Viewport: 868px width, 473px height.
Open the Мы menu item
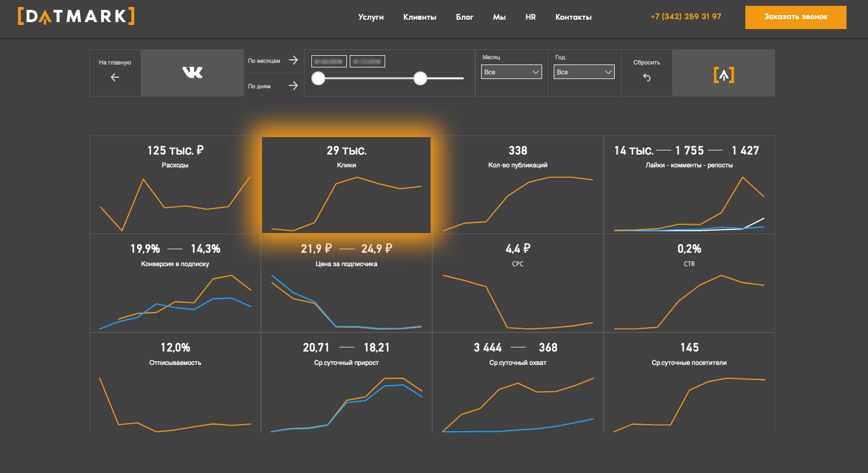pyautogui.click(x=499, y=17)
